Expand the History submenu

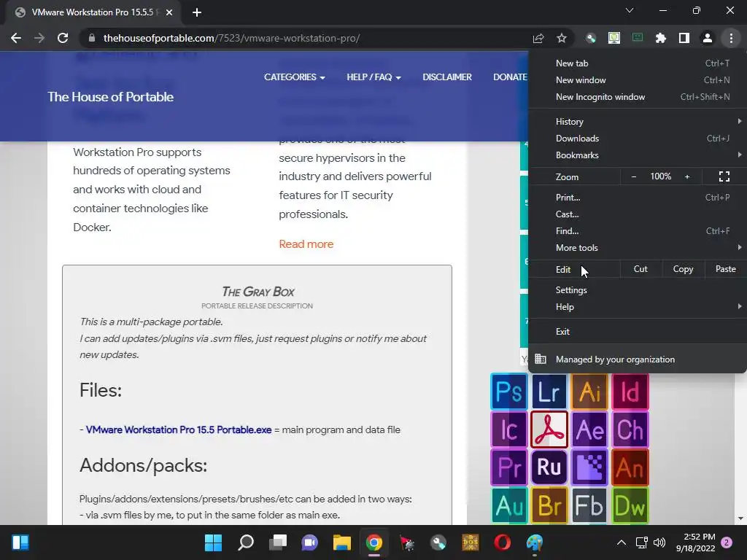click(638, 122)
